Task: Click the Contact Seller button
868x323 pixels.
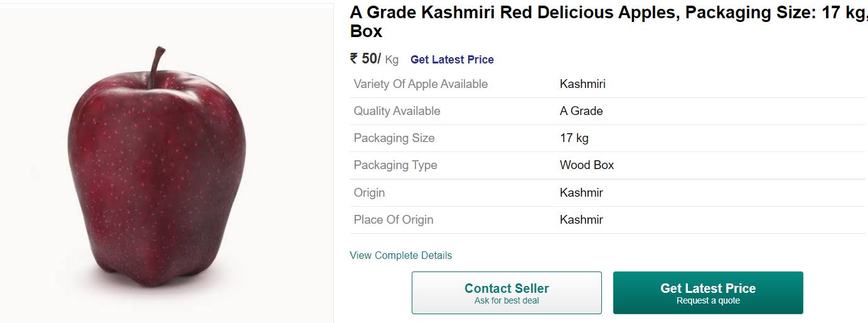Action: click(506, 293)
